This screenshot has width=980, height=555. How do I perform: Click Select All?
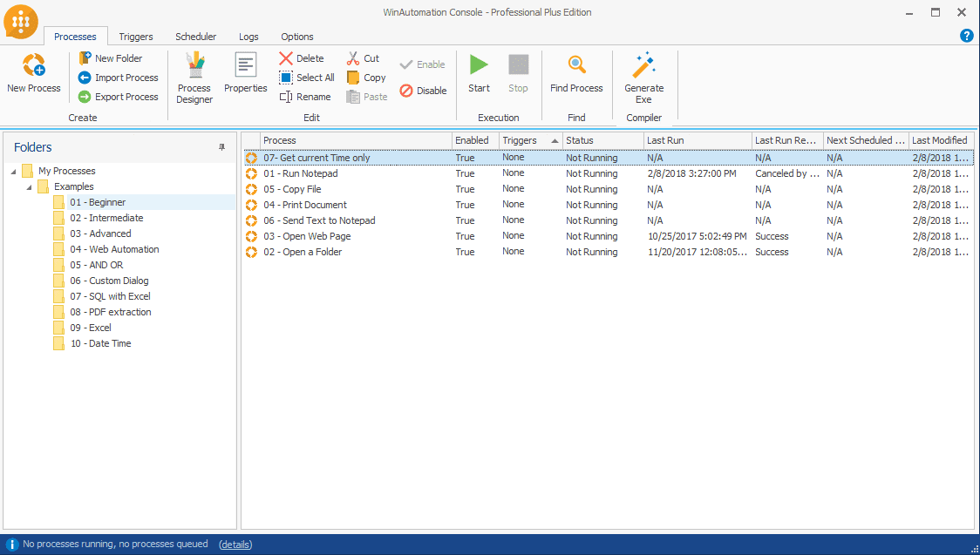(307, 78)
